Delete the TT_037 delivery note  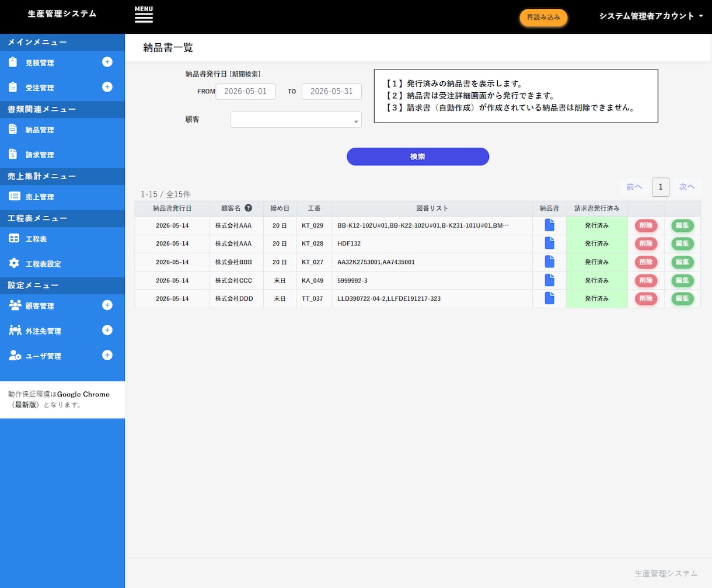pos(646,298)
